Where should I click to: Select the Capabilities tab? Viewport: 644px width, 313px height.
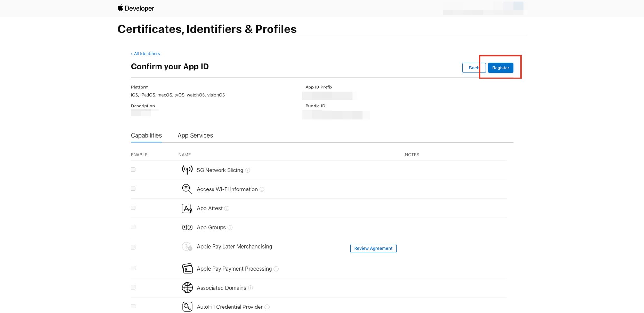click(146, 135)
